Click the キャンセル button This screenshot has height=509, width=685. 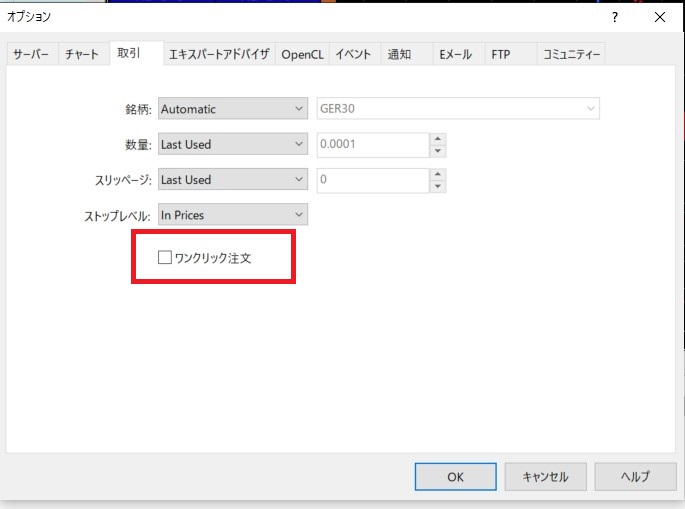545,477
